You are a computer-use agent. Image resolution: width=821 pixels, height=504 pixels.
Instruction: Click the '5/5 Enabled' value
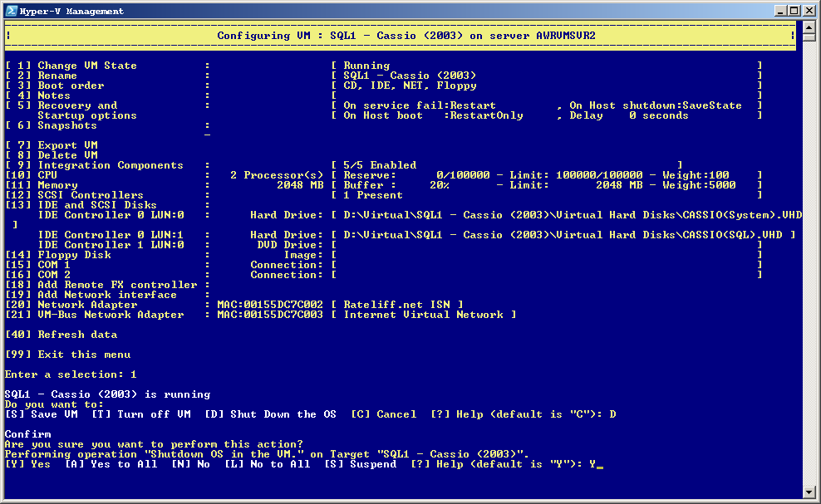click(380, 165)
